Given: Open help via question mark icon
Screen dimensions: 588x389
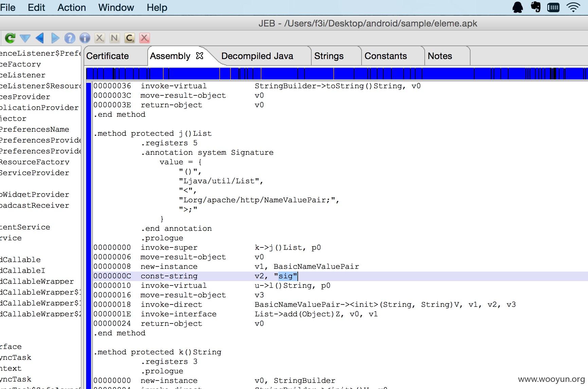Looking at the screenshot, I should pos(70,38).
